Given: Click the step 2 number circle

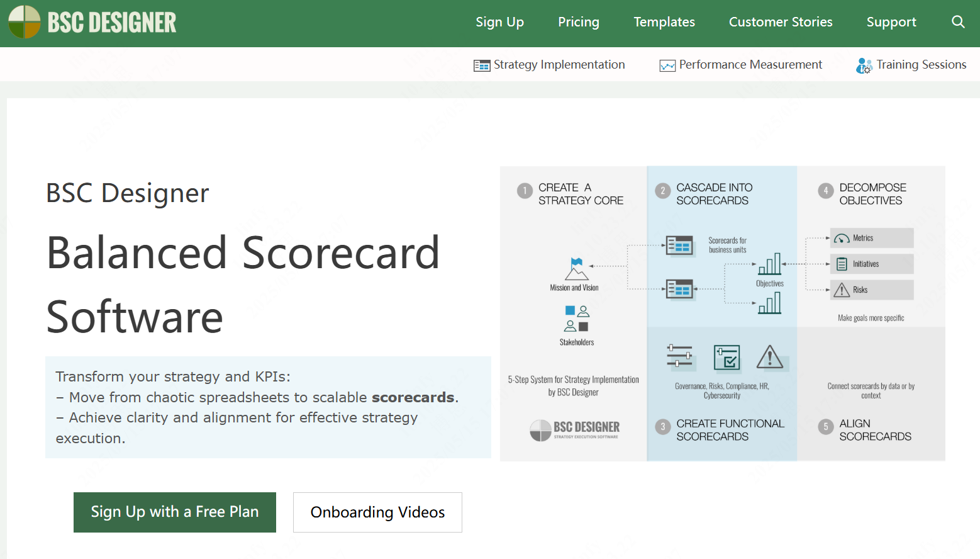Looking at the screenshot, I should click(x=662, y=191).
